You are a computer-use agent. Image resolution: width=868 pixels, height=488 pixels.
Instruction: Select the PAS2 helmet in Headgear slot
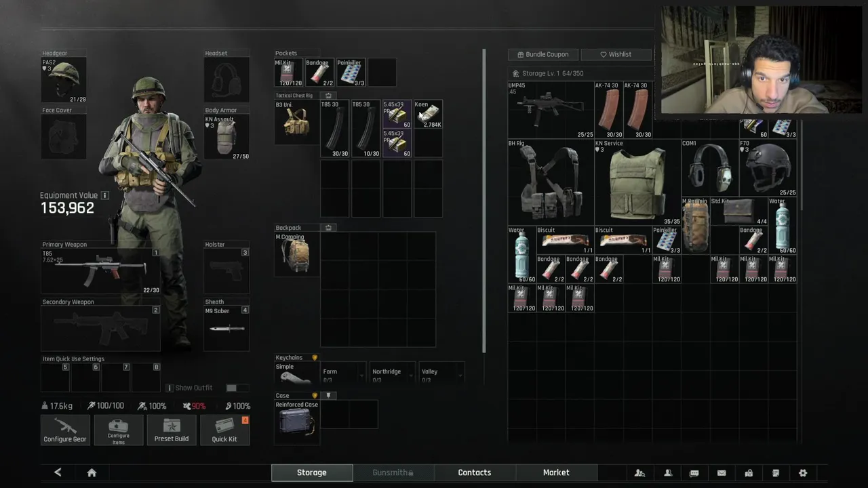pyautogui.click(x=64, y=81)
